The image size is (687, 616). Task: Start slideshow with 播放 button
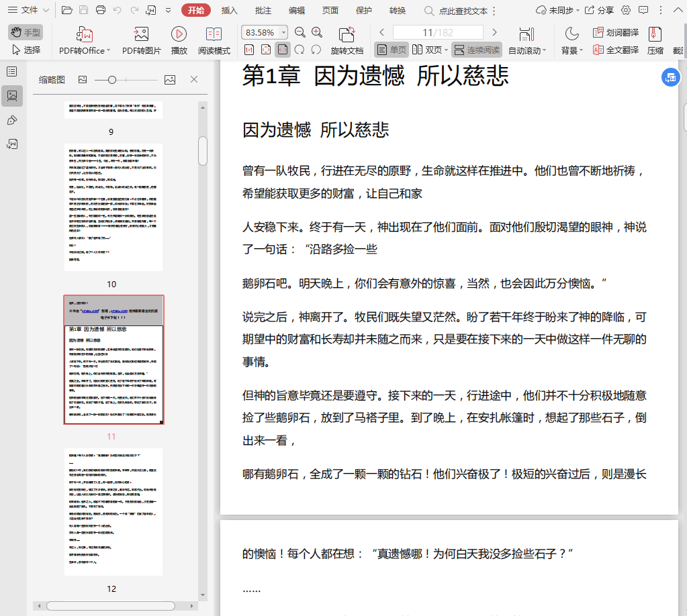pyautogui.click(x=179, y=40)
